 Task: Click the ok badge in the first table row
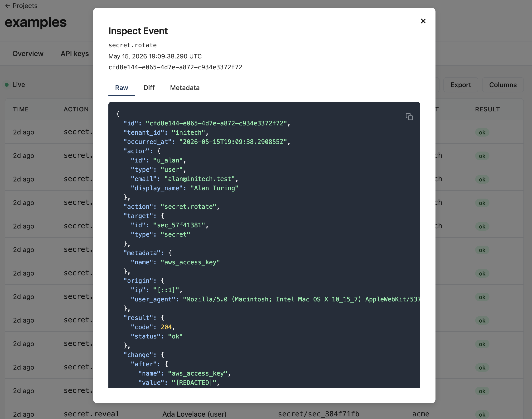(482, 133)
